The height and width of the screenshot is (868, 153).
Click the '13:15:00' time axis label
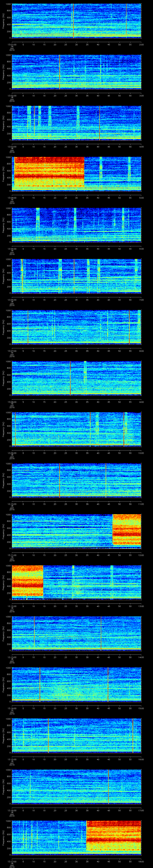tap(12, 760)
